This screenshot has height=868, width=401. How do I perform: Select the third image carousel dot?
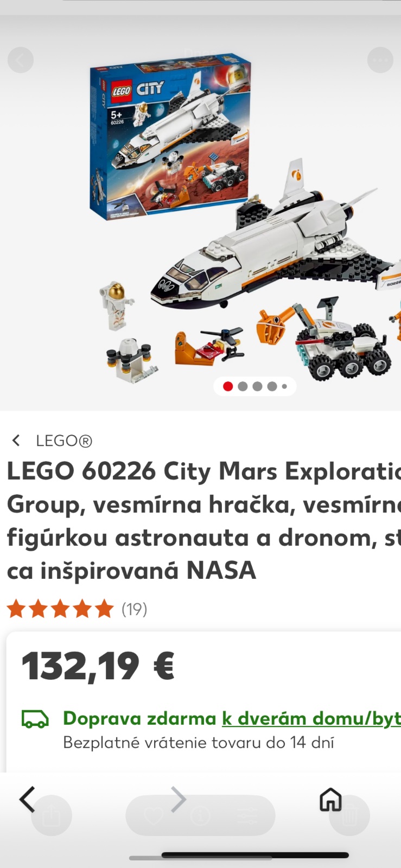257,386
